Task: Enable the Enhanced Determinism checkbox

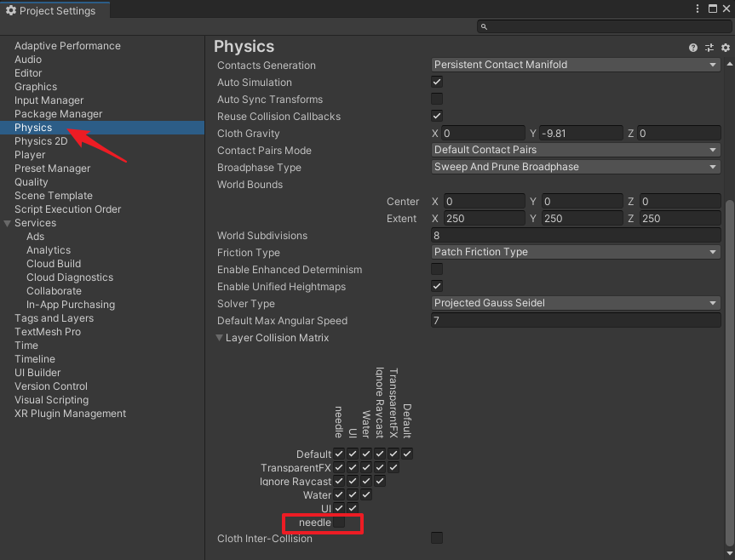Action: [x=437, y=269]
